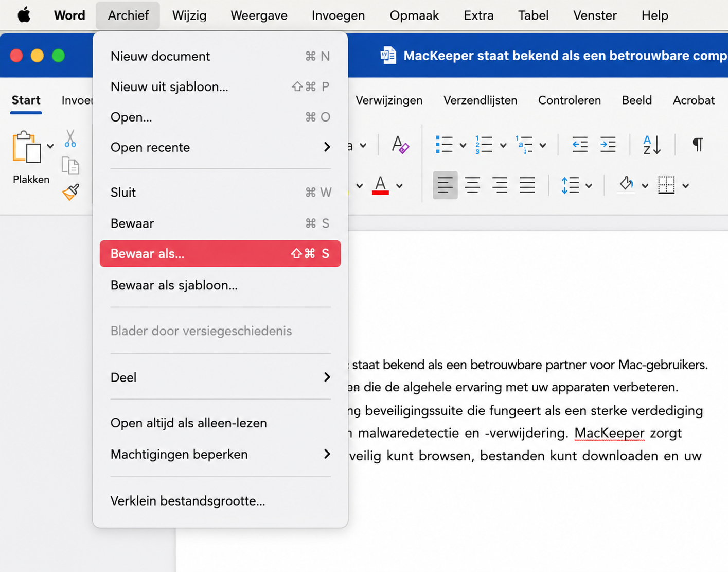Apply numbered list formatting

pyautogui.click(x=484, y=145)
